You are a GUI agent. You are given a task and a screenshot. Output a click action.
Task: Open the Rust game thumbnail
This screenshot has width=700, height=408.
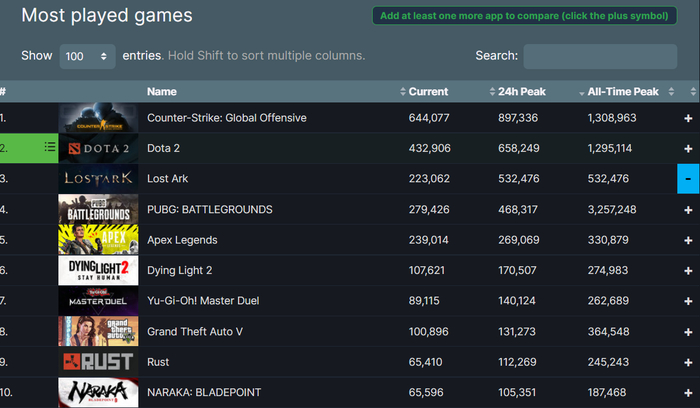[98, 362]
